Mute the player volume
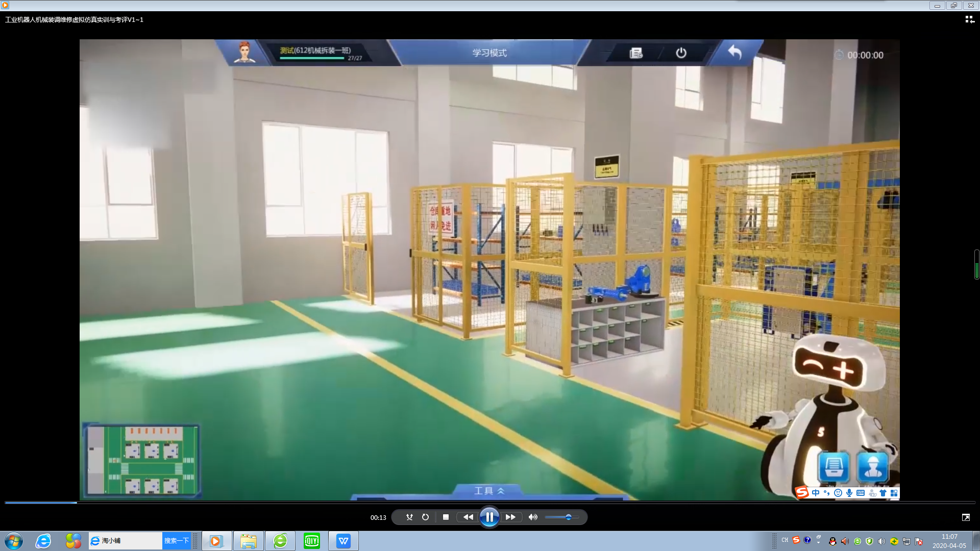 [533, 517]
